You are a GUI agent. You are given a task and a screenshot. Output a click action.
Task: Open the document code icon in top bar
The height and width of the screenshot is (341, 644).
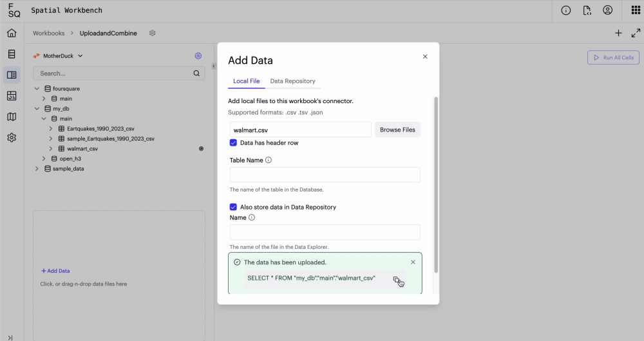(x=587, y=11)
